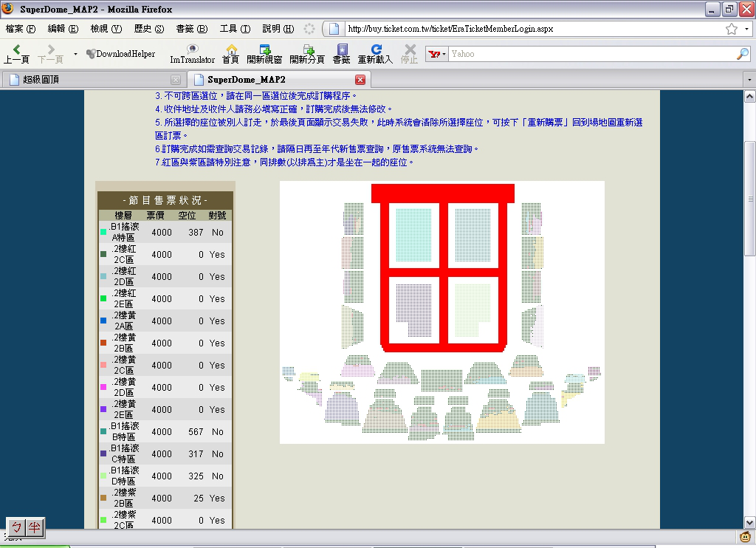Click the Yahoo search magnifier icon
The width and height of the screenshot is (756, 548).
coord(742,54)
